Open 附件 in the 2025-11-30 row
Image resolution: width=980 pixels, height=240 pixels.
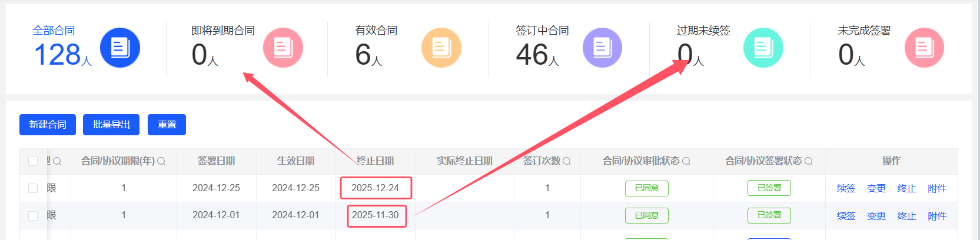[x=937, y=216]
